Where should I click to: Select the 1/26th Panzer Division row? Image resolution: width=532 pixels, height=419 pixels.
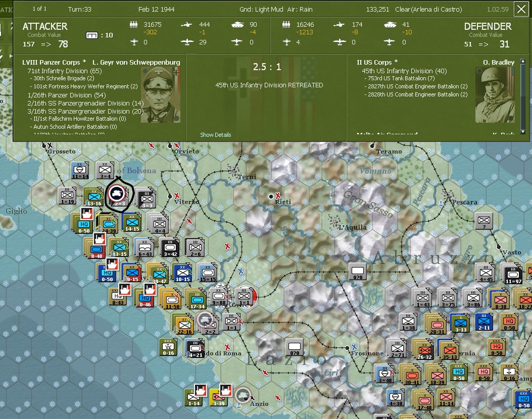(x=67, y=95)
